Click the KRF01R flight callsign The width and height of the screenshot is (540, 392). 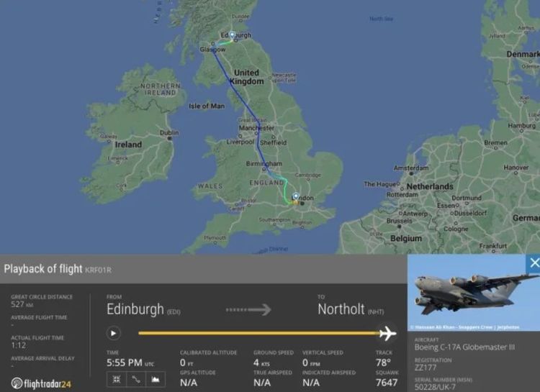pos(98,270)
